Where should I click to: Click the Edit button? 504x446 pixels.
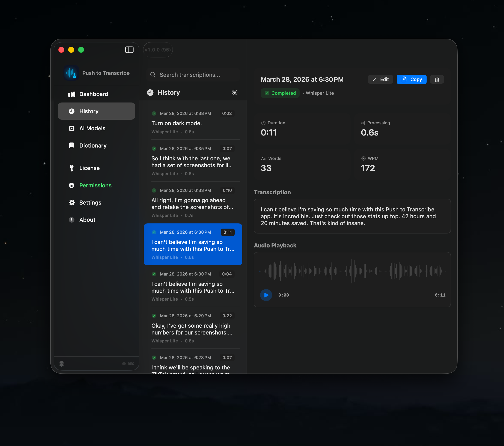click(x=380, y=79)
